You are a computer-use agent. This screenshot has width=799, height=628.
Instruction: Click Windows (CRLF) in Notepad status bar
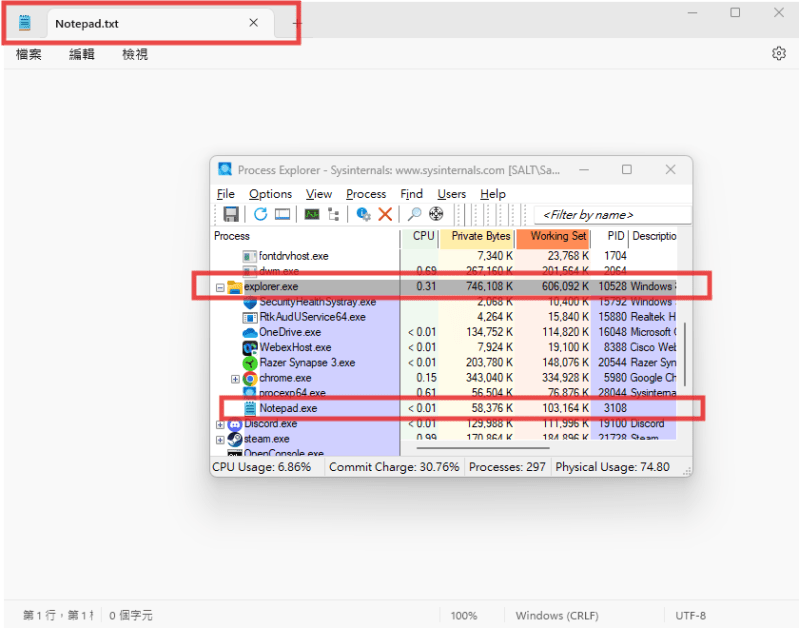click(557, 616)
